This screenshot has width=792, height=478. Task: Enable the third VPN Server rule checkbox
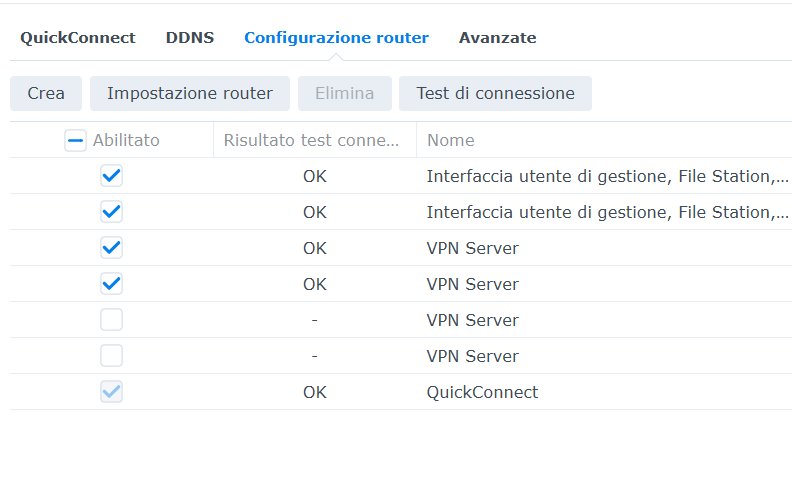pos(112,320)
